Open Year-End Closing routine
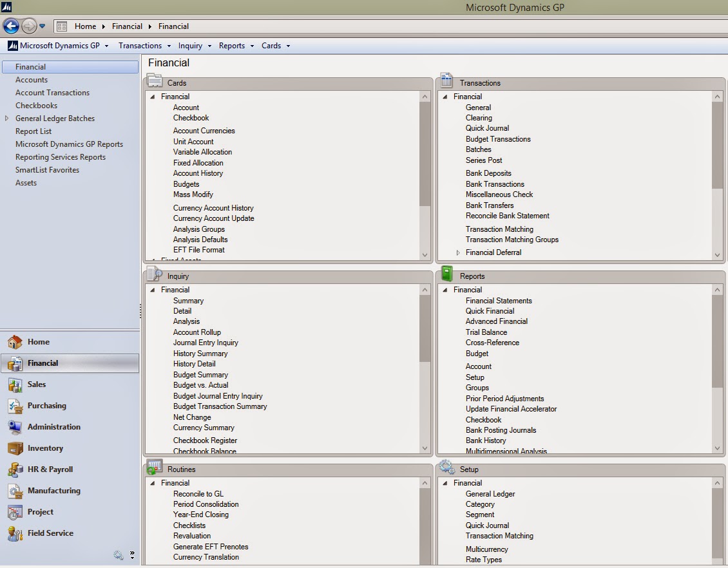728x568 pixels. pos(201,515)
